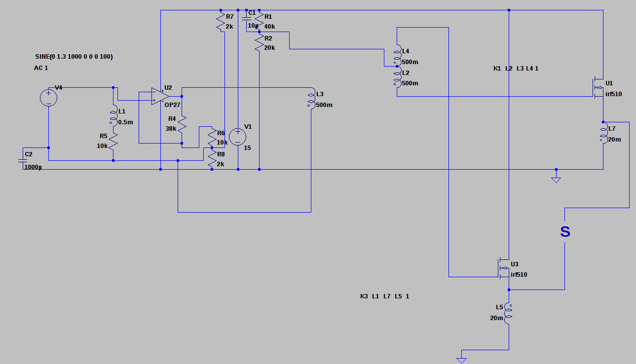This screenshot has width=636, height=364.
Task: Select the L2 inductor symbol
Action: point(397,77)
